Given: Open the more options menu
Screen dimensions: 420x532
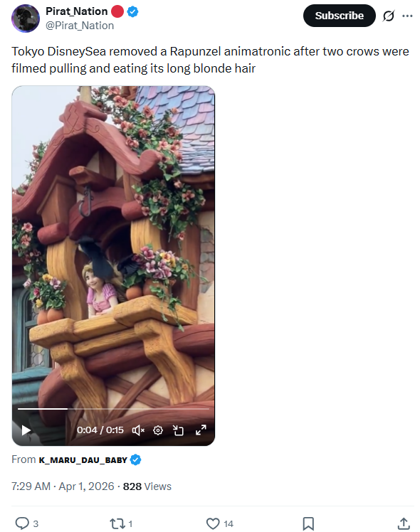Looking at the screenshot, I should click(407, 16).
